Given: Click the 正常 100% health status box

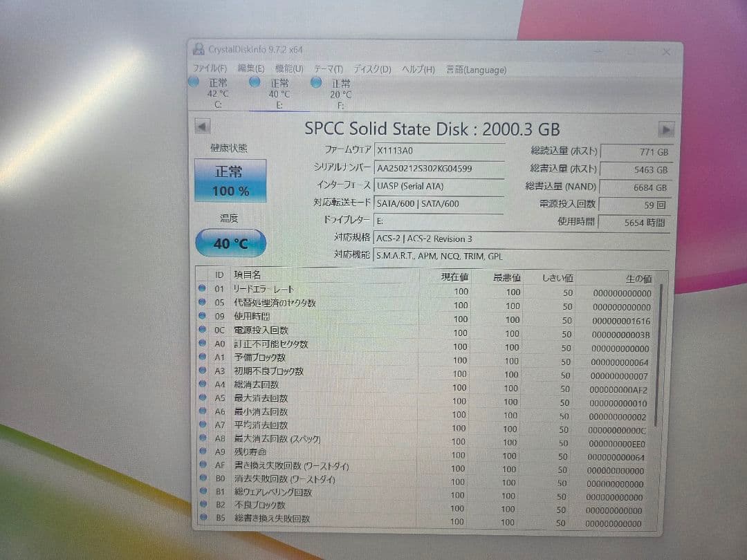Looking at the screenshot, I should [x=230, y=182].
